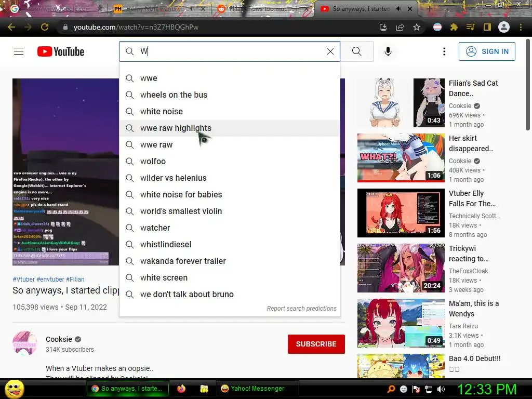Open the Chrome three-dot menu
532x399 pixels.
[x=521, y=27]
